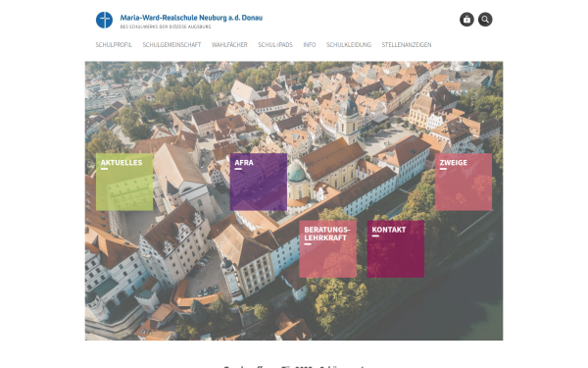Open the Schul-iPads menu
Viewport: 588px width, 368px height.
click(x=275, y=45)
